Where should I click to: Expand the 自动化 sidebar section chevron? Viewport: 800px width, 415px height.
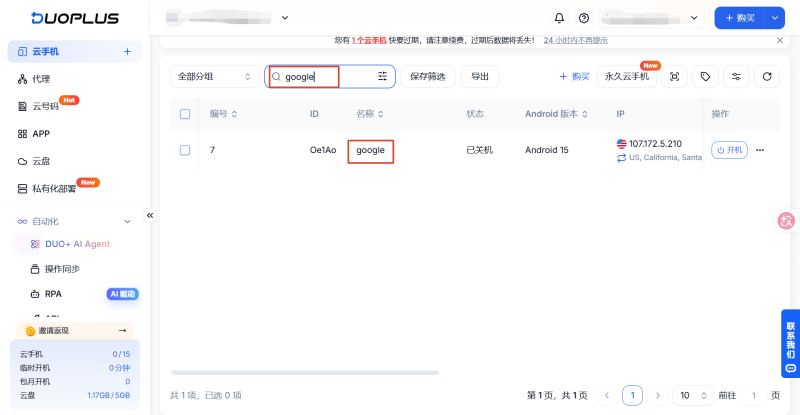(128, 222)
